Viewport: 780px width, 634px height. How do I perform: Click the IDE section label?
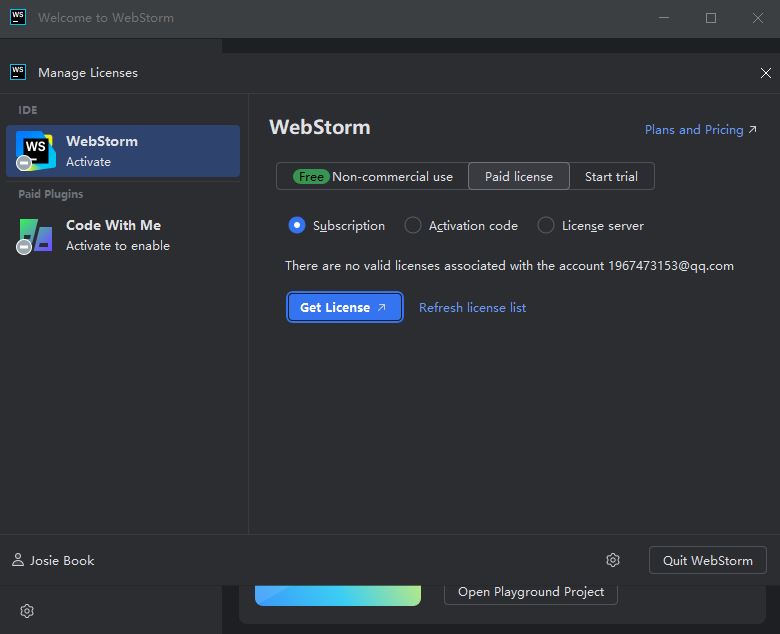point(28,110)
